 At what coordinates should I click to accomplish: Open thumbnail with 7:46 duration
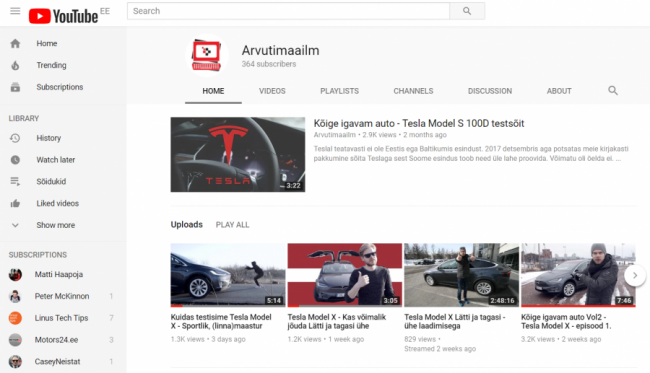pos(578,275)
